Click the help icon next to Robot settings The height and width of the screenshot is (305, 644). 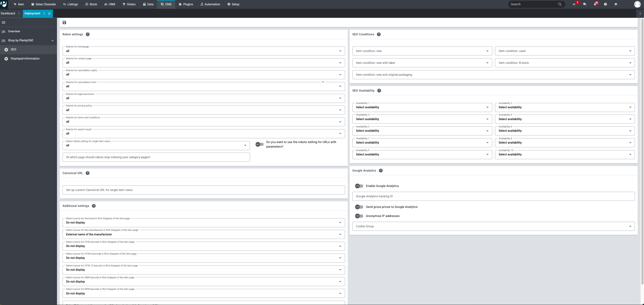[87, 34]
